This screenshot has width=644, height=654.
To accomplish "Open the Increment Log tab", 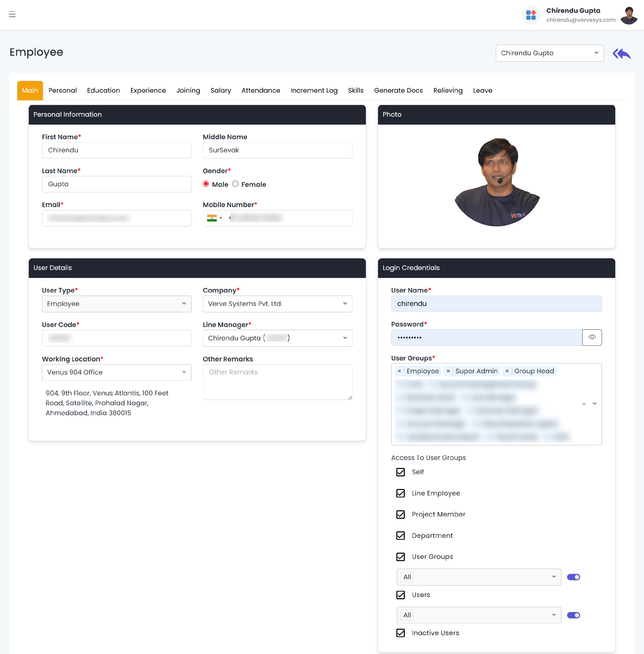I will pyautogui.click(x=314, y=91).
